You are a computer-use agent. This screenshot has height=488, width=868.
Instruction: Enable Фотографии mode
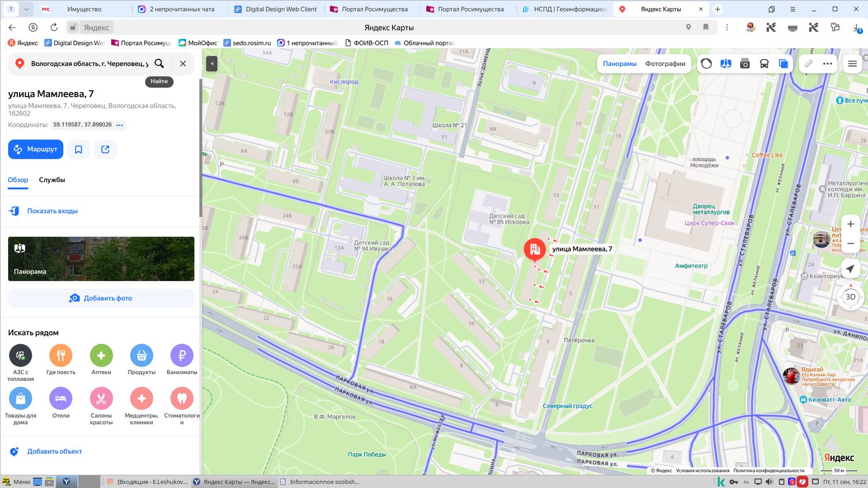coord(665,64)
